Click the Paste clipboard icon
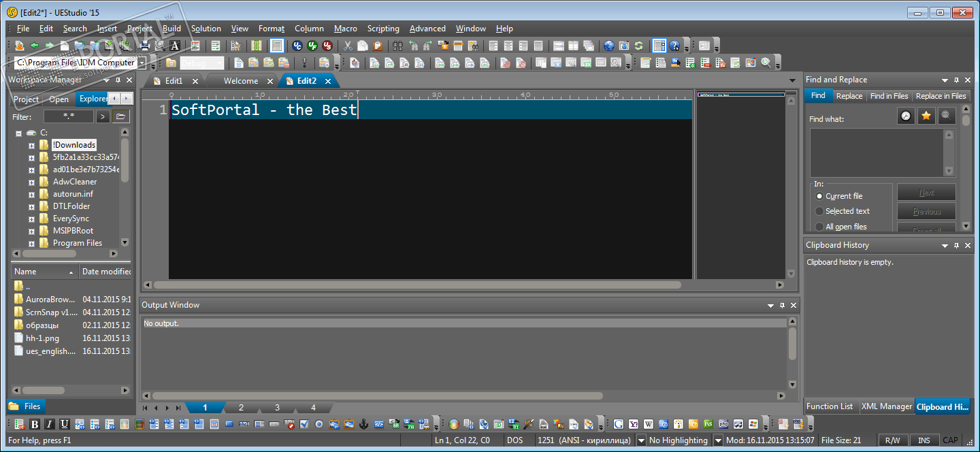Image resolution: width=980 pixels, height=452 pixels. coord(378,46)
